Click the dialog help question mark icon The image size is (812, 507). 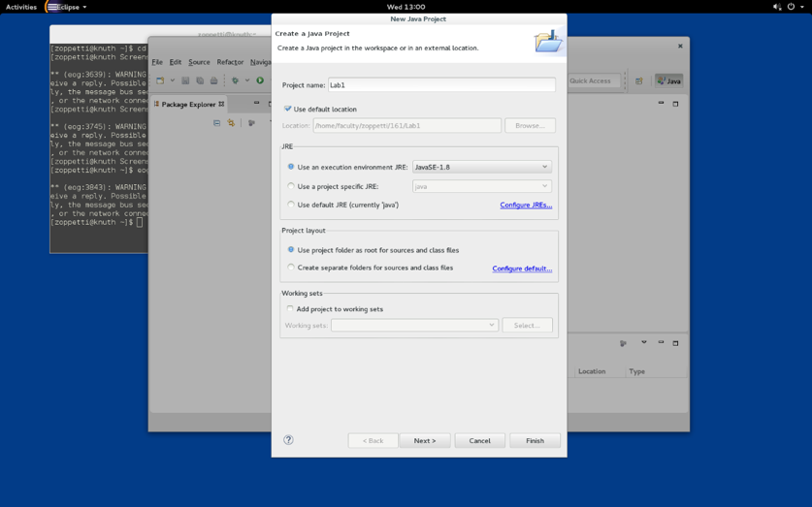point(288,440)
